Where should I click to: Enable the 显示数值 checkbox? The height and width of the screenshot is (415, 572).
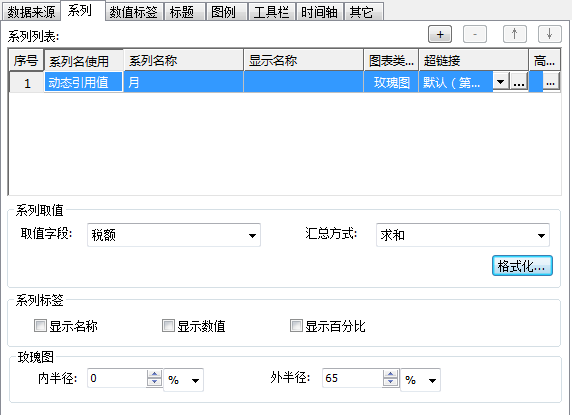168,325
